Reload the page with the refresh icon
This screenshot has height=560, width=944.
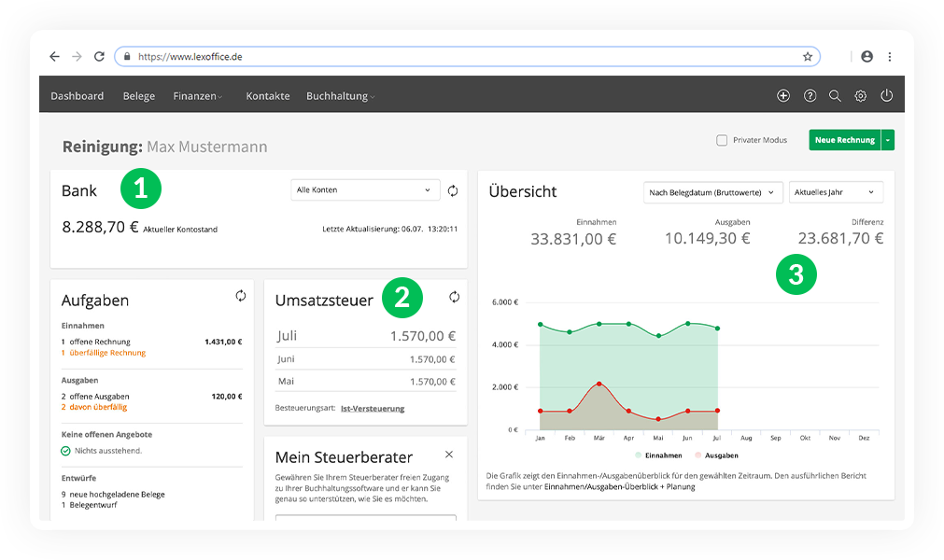coord(99,57)
